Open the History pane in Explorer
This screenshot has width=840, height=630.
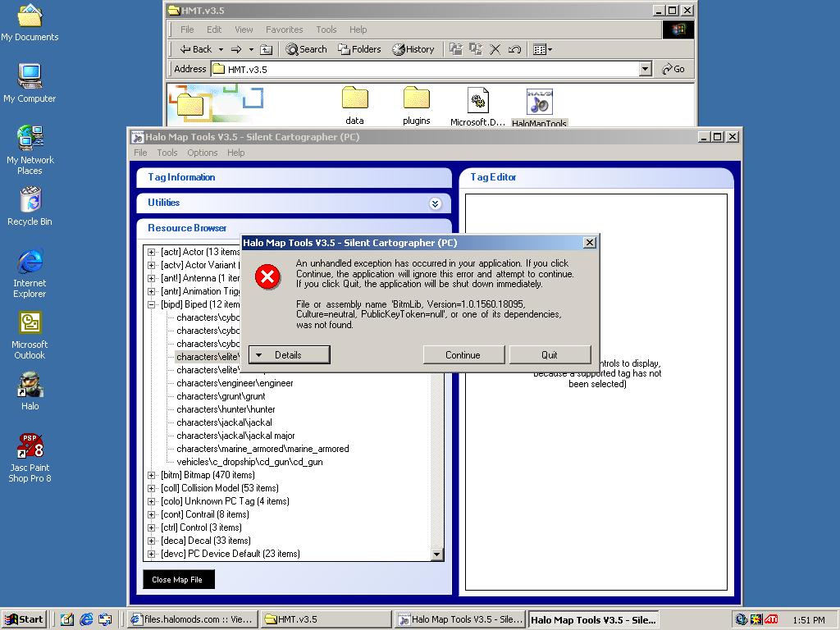pos(413,49)
